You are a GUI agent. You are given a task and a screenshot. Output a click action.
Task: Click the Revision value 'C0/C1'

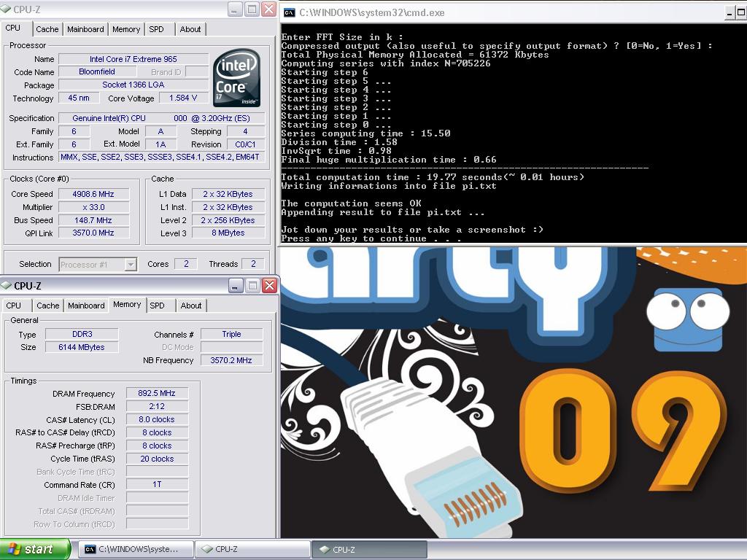pos(245,144)
